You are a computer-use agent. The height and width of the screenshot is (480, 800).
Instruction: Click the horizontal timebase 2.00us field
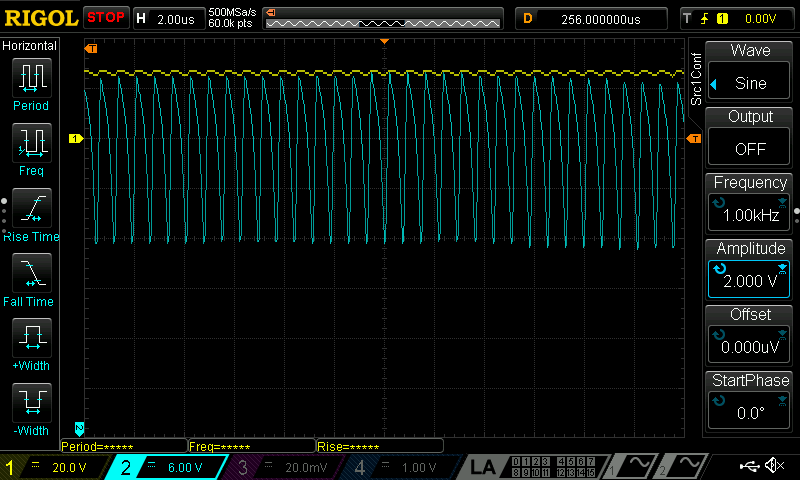[x=169, y=19]
